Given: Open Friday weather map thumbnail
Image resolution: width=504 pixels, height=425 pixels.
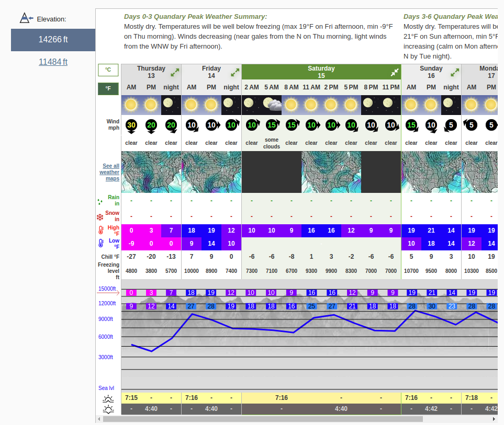Looking at the screenshot, I should pyautogui.click(x=211, y=172).
